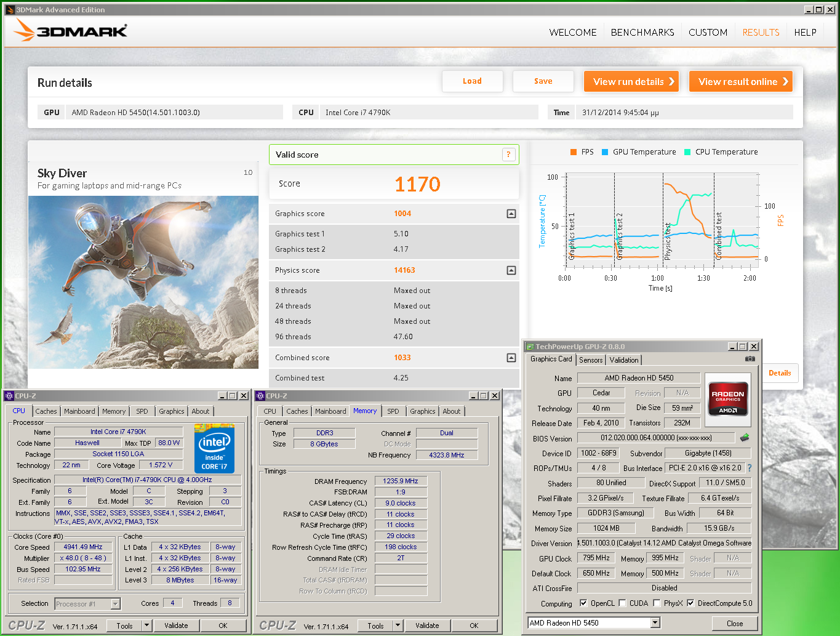The width and height of the screenshot is (840, 636).
Task: Switch to Mainboard tab in left CPU-Z window
Action: [80, 411]
